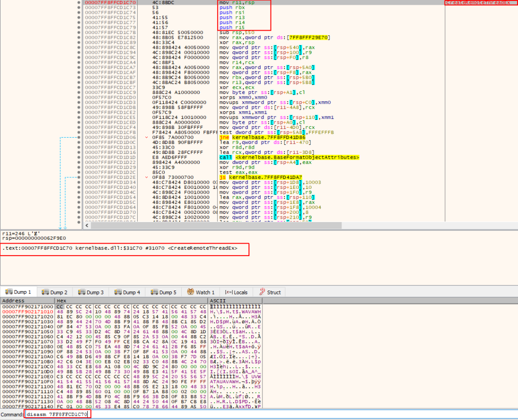Toggle breakpoint dot beside address 00007FF8FFCD1D06

pos(80,137)
